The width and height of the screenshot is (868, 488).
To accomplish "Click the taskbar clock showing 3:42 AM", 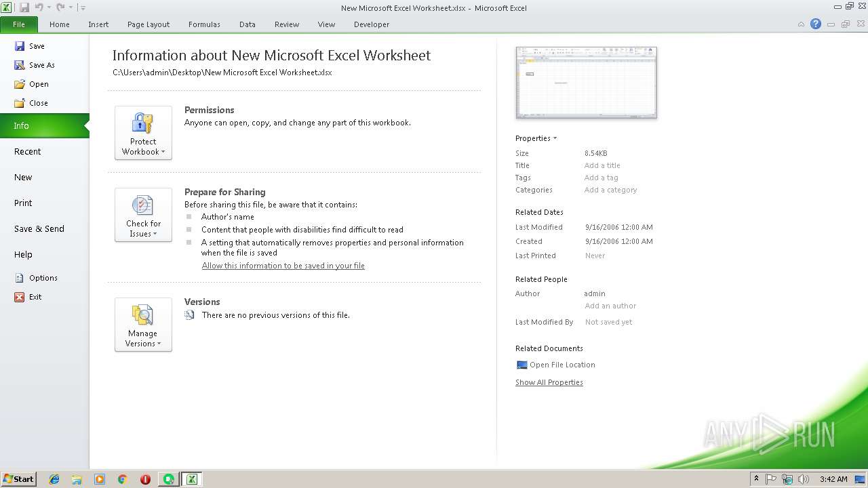I will (833, 479).
